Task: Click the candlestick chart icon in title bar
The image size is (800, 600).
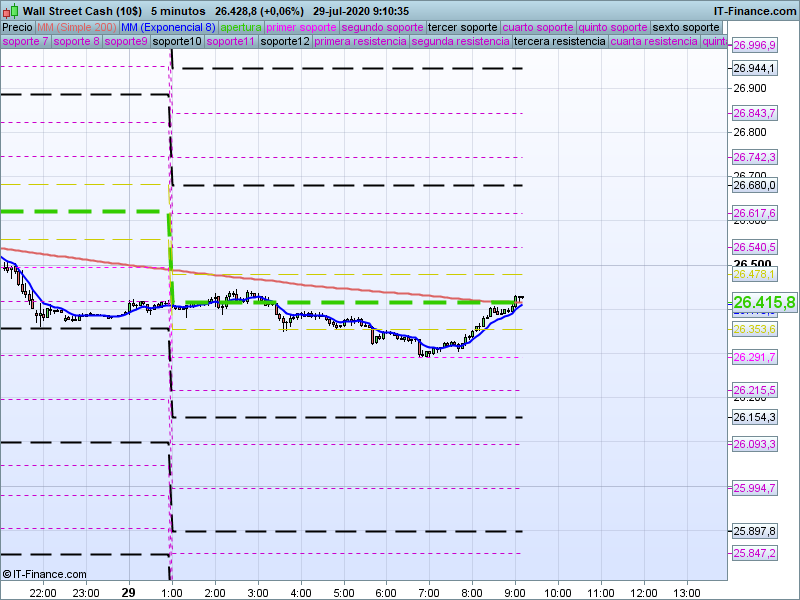Action: (10, 10)
